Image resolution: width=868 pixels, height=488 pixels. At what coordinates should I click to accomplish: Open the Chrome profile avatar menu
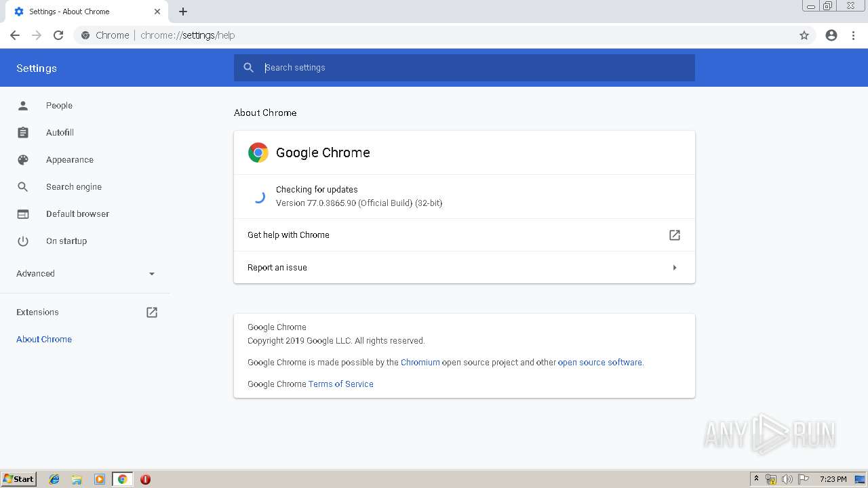click(831, 35)
